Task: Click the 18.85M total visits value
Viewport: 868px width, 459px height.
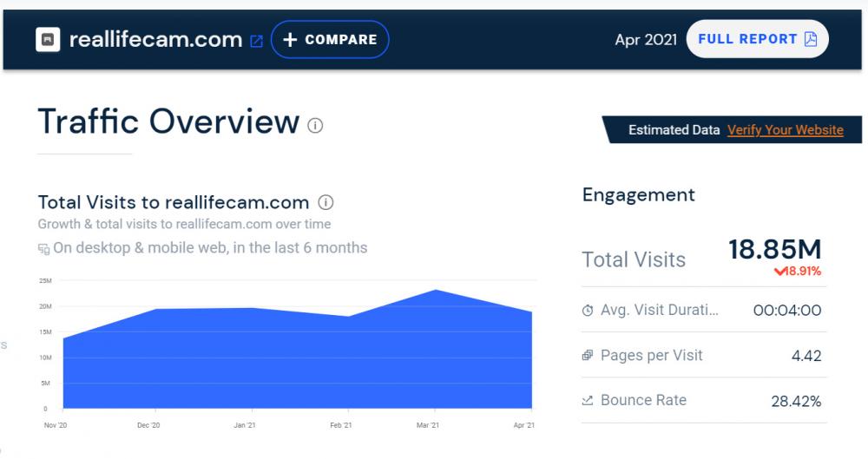Action: pos(774,249)
